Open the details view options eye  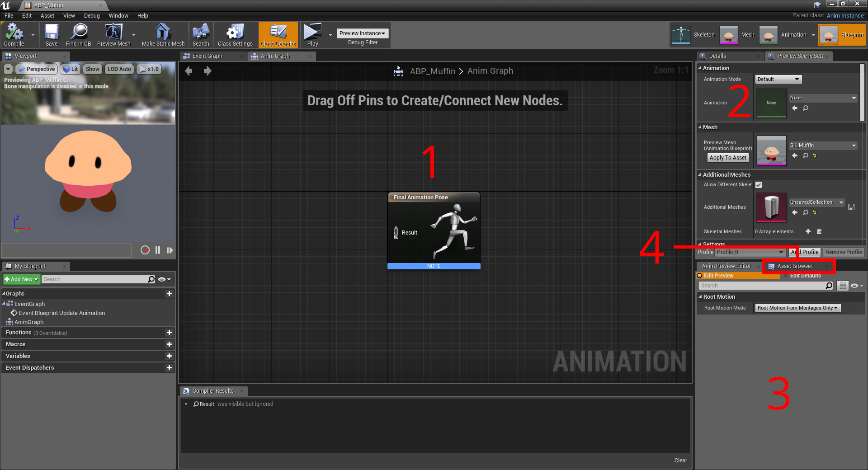(x=857, y=286)
